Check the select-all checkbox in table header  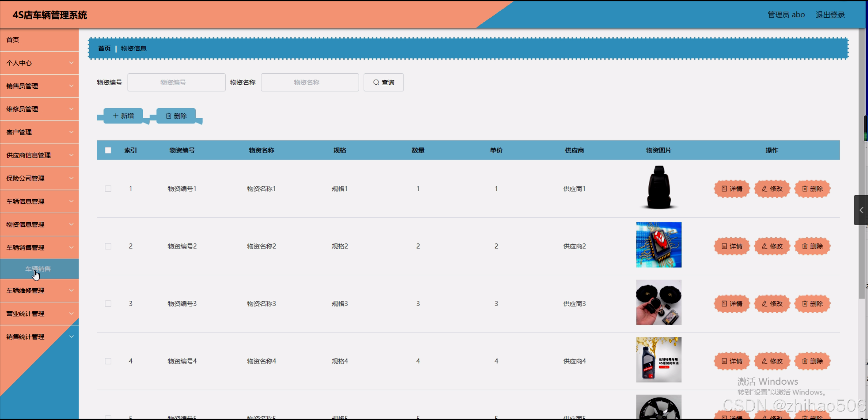click(x=108, y=150)
